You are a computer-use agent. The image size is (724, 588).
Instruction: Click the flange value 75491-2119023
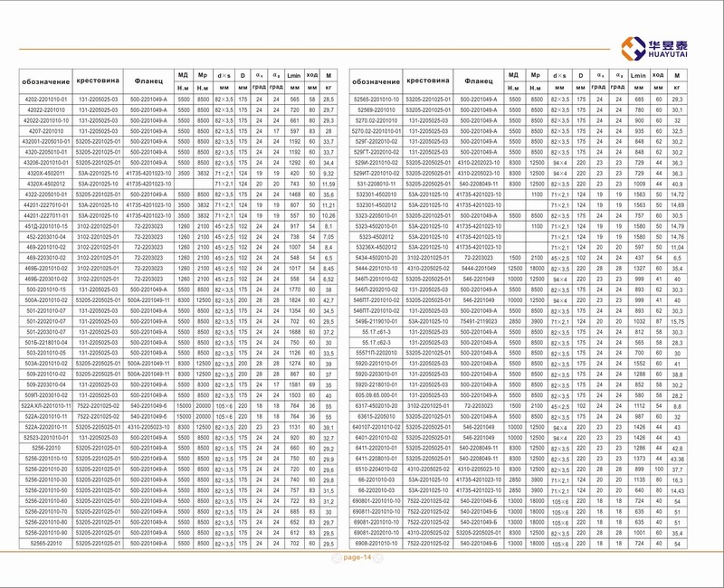(479, 322)
